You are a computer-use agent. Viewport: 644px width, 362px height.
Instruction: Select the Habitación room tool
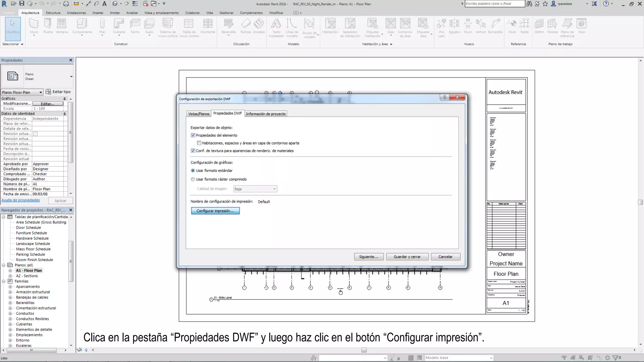coord(330,26)
